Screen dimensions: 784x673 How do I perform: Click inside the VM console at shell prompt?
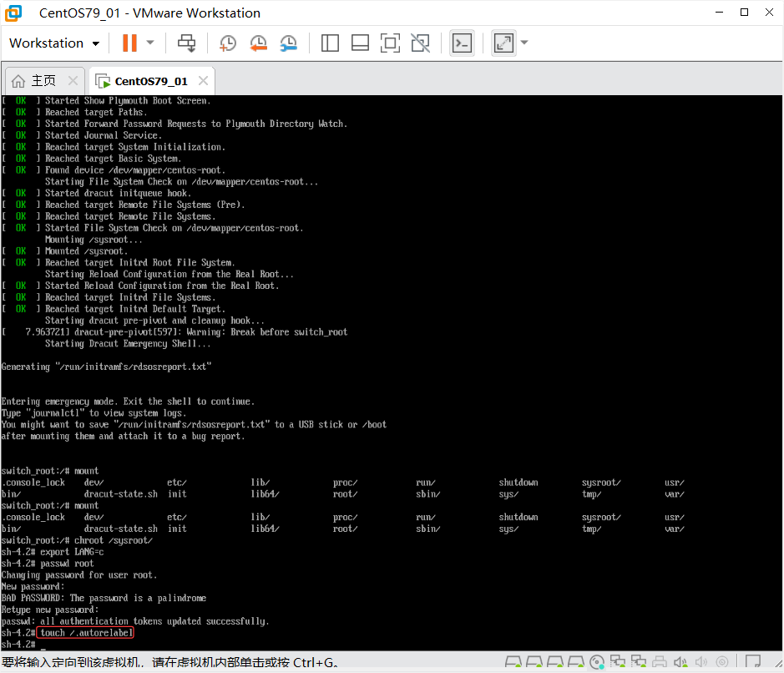coord(43,645)
